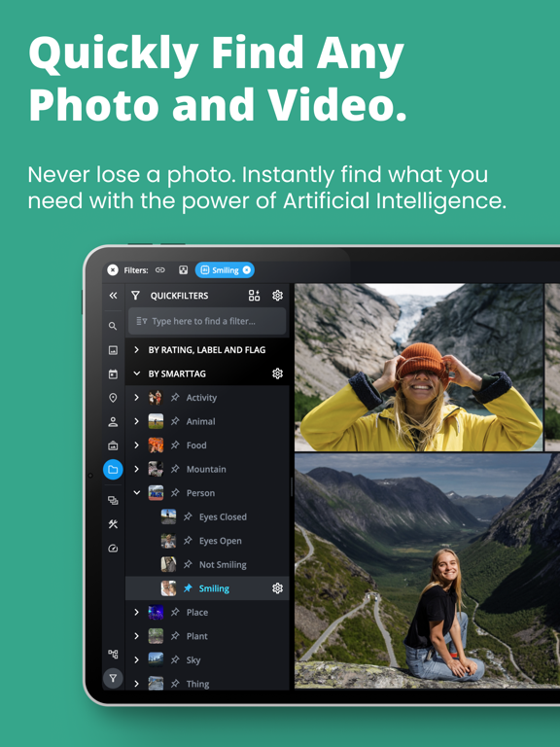The image size is (560, 747).
Task: Click the link chain icon beside Filters
Action: pos(160,270)
